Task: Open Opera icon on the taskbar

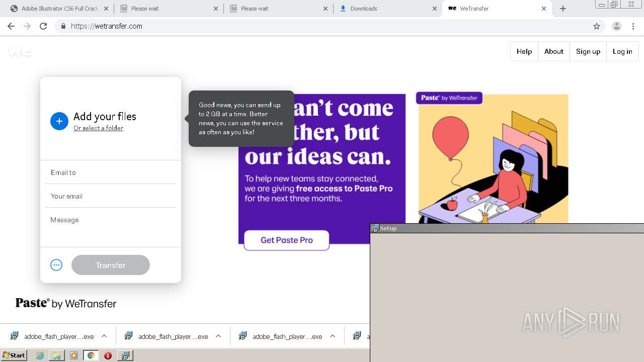Action: pos(108,355)
